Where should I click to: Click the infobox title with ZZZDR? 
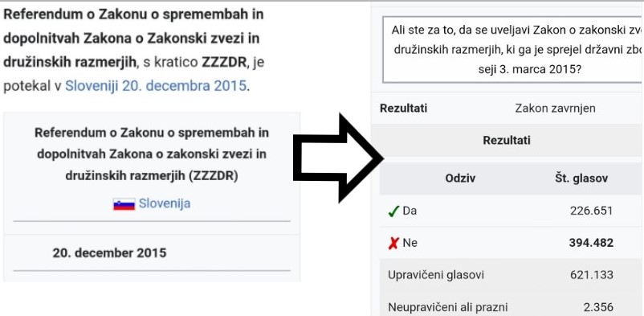[152, 154]
